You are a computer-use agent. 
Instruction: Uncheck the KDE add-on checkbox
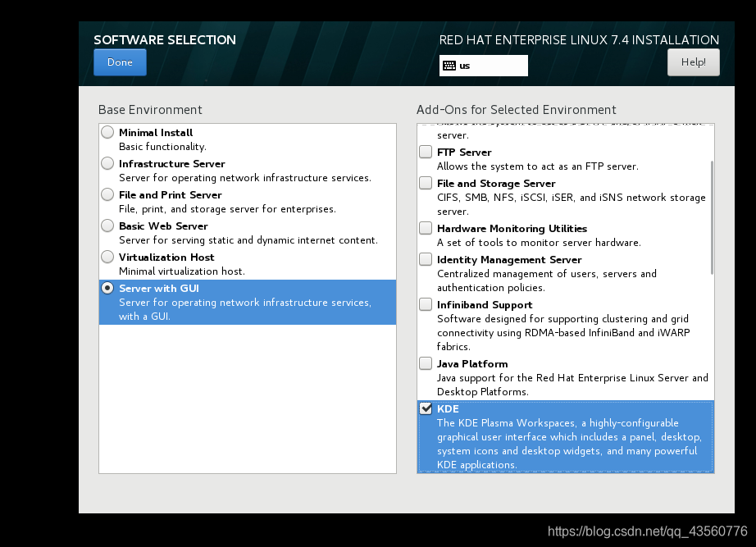point(426,408)
